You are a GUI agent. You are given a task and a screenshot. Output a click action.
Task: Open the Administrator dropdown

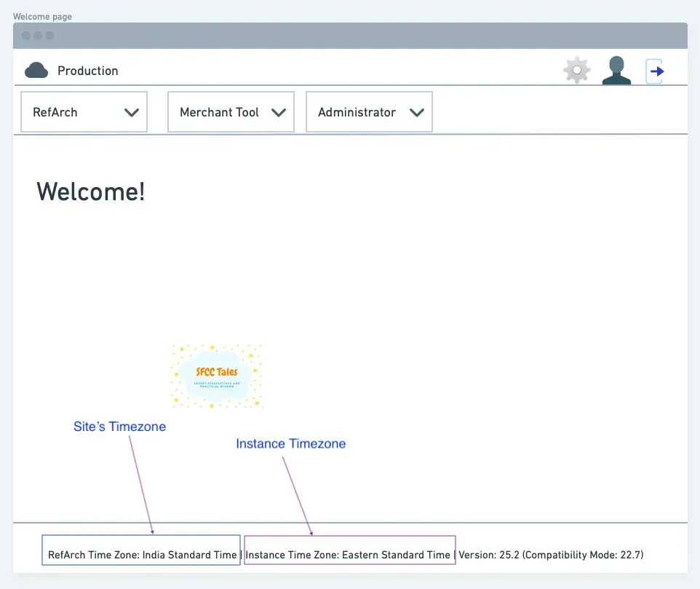click(369, 112)
